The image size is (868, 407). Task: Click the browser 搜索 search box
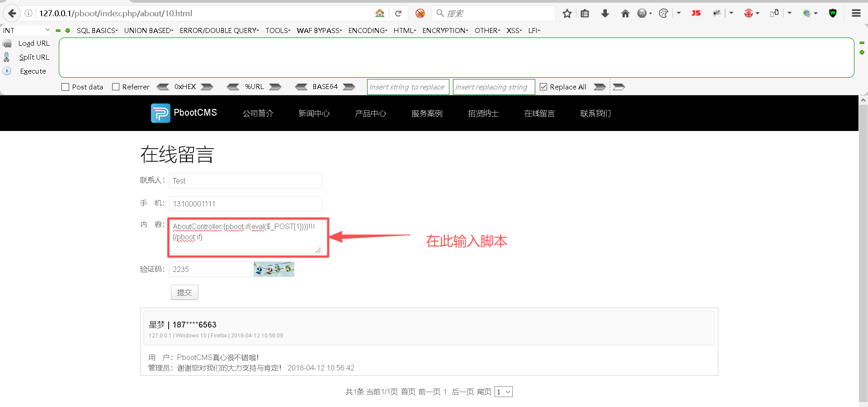point(493,14)
